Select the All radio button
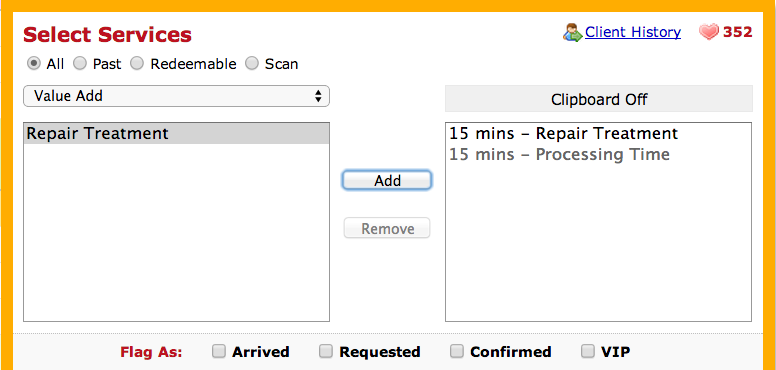Image resolution: width=776 pixels, height=370 pixels. [34, 64]
